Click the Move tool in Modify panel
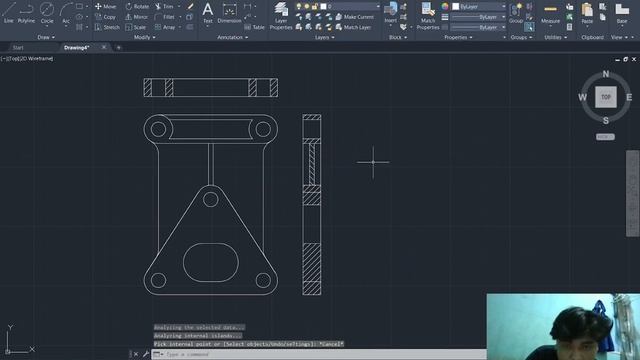 [106, 7]
